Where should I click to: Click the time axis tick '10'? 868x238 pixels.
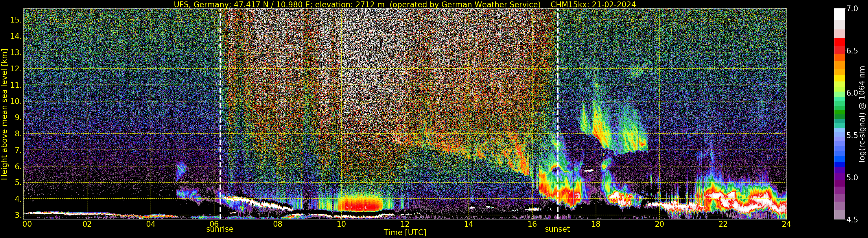[x=341, y=224]
